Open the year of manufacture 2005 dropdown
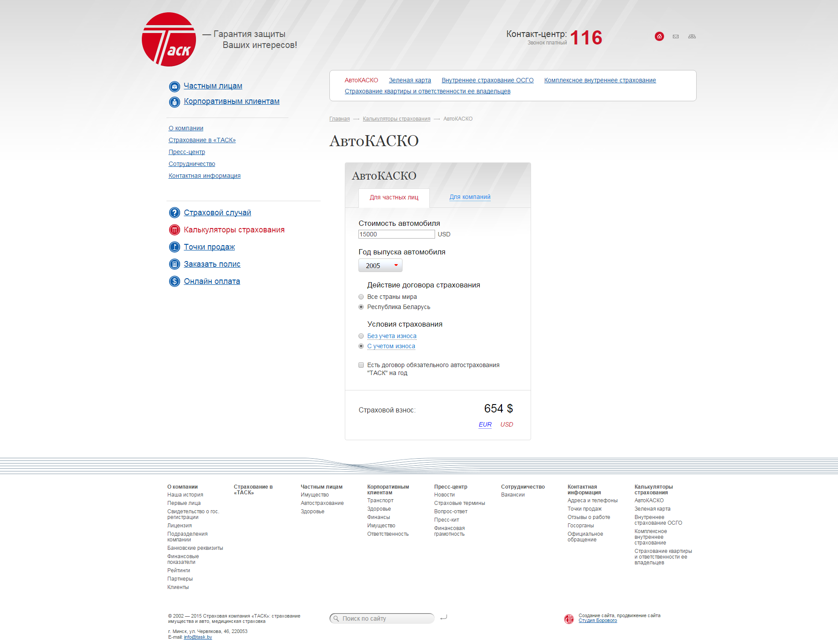This screenshot has width=838, height=644. pyautogui.click(x=380, y=265)
